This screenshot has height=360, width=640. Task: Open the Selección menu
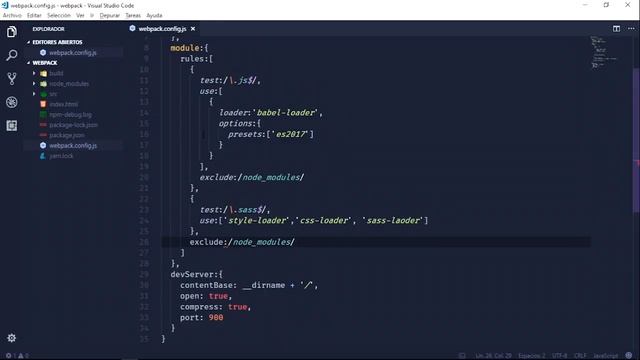[x=59, y=16]
